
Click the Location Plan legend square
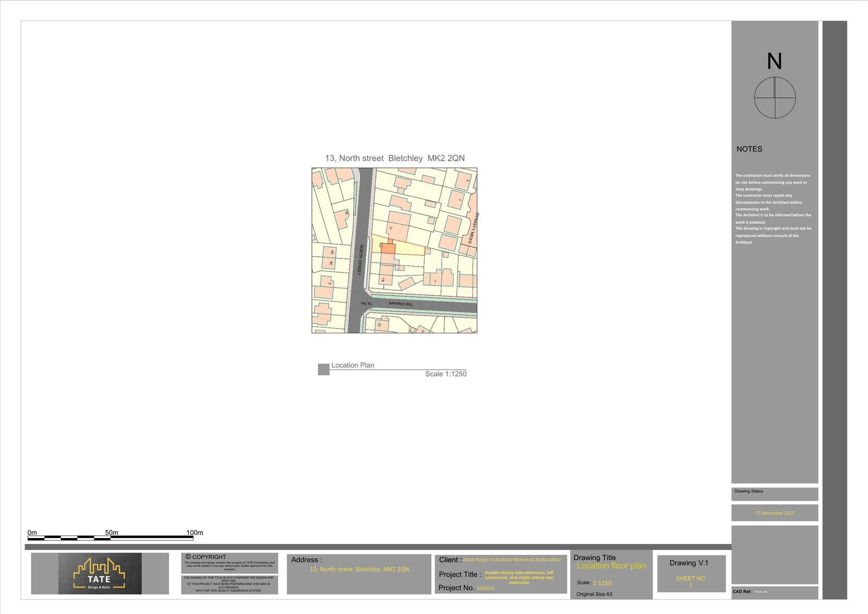coord(323,369)
